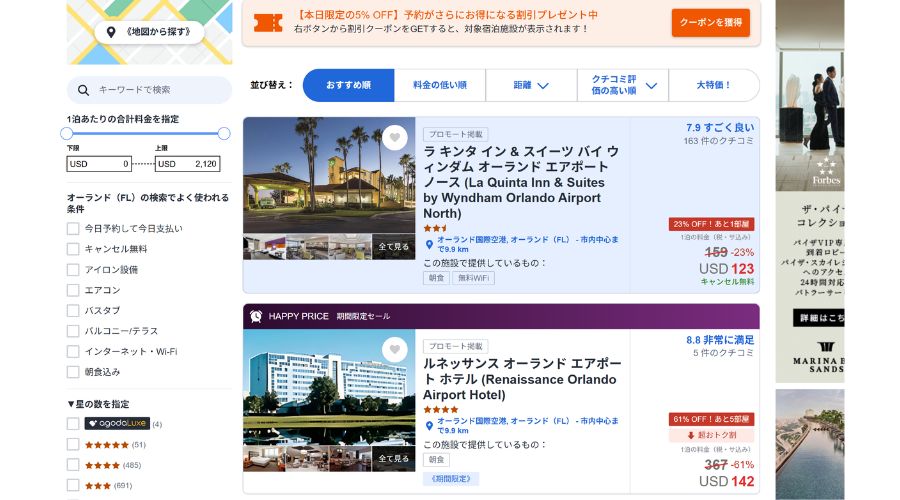Click Renaissance hotel four-star rating icons
This screenshot has width=900, height=500.
(441, 410)
